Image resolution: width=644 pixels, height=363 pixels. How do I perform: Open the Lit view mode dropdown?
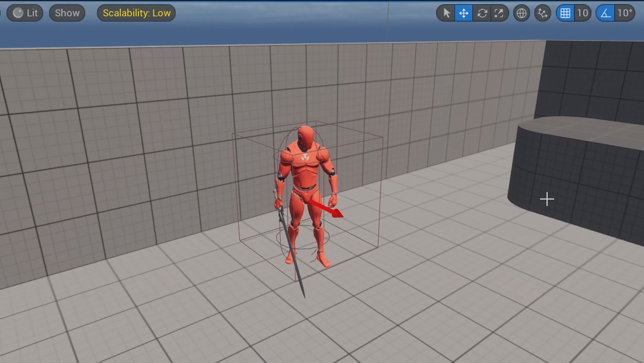coord(25,13)
